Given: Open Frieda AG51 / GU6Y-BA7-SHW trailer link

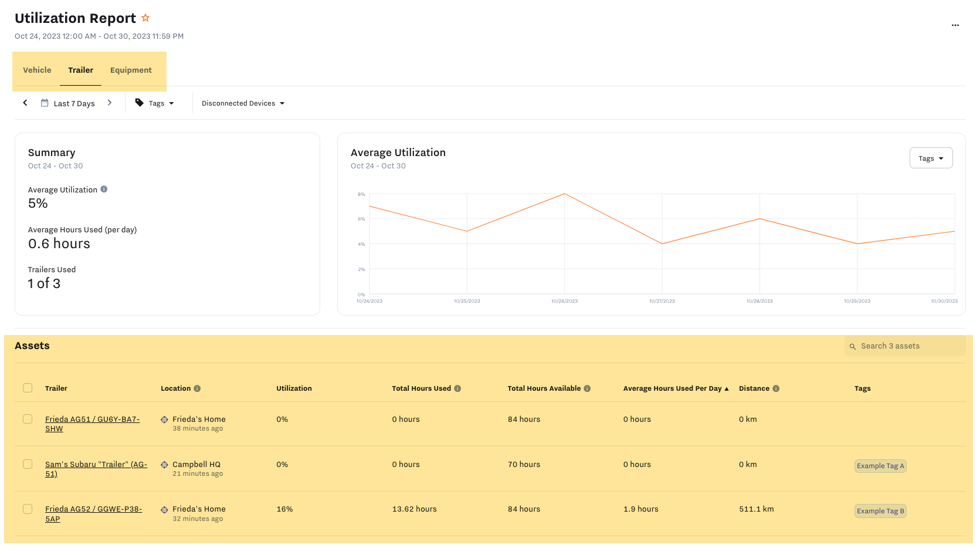Looking at the screenshot, I should coord(93,424).
